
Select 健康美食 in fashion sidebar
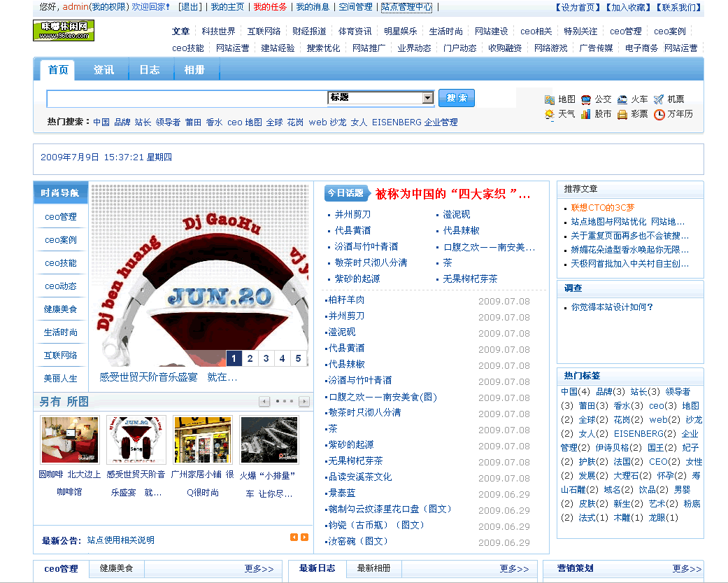[x=60, y=309]
